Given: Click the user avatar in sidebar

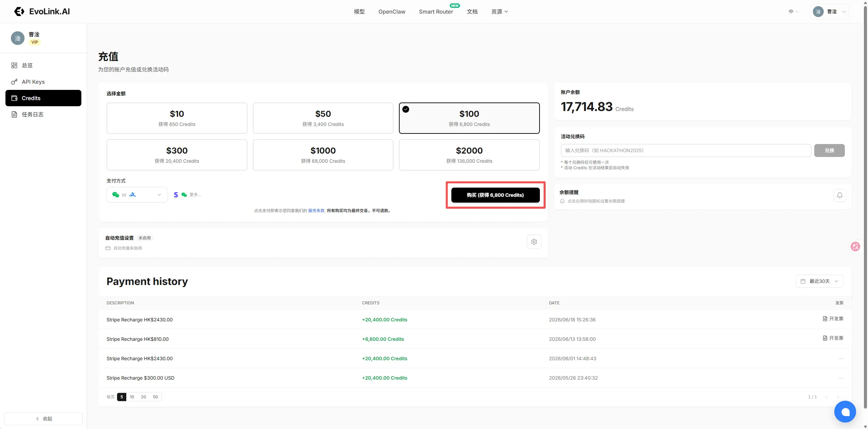Looking at the screenshot, I should coord(18,38).
